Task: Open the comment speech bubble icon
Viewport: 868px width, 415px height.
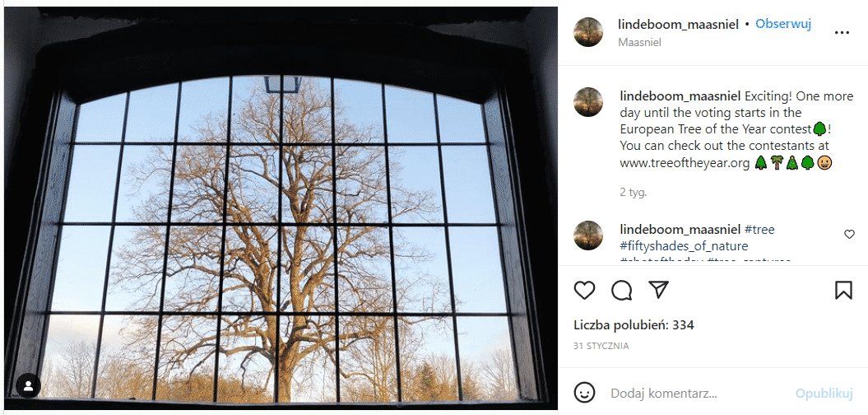Action: (622, 290)
